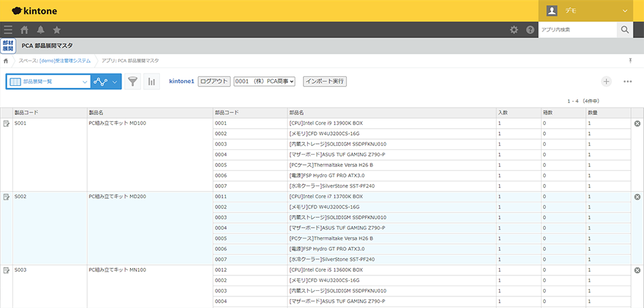Edit record S001 with pencil icon
644x308 pixels.
(6, 123)
